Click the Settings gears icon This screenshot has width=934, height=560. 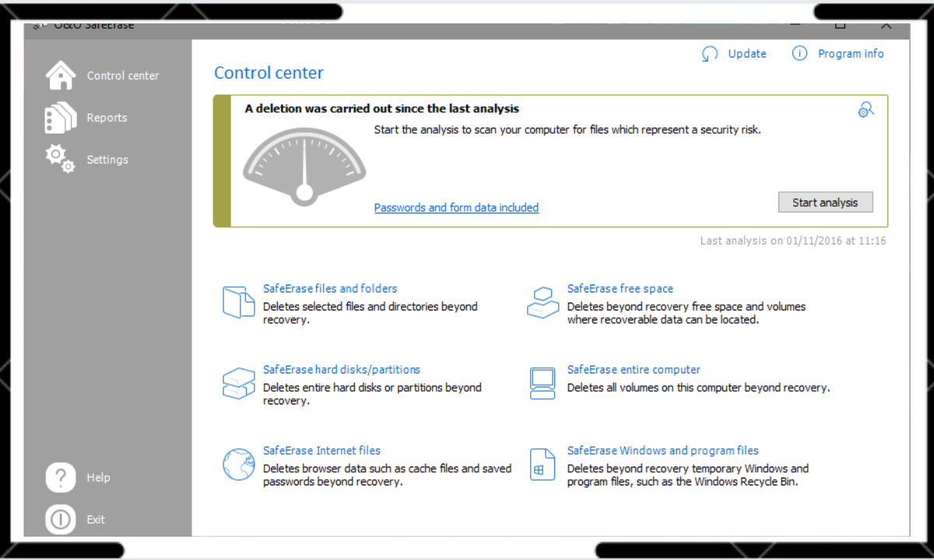click(x=61, y=159)
